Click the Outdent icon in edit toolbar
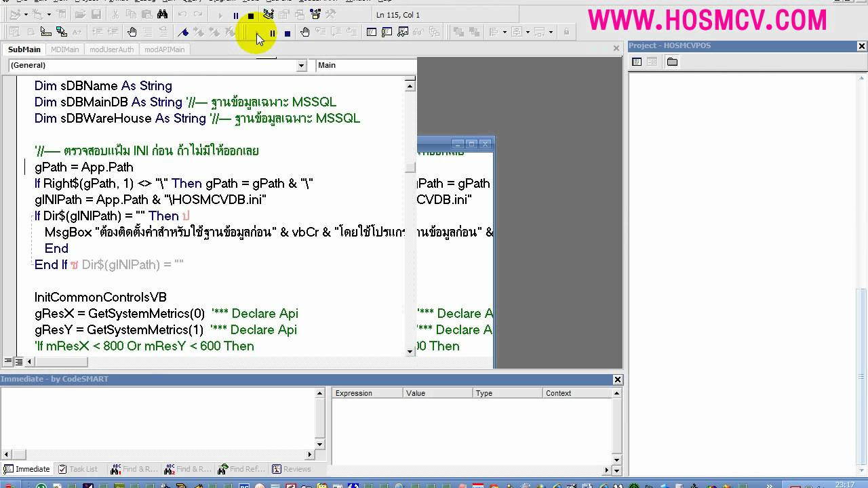Viewport: 868px width, 488px height. pos(113,32)
